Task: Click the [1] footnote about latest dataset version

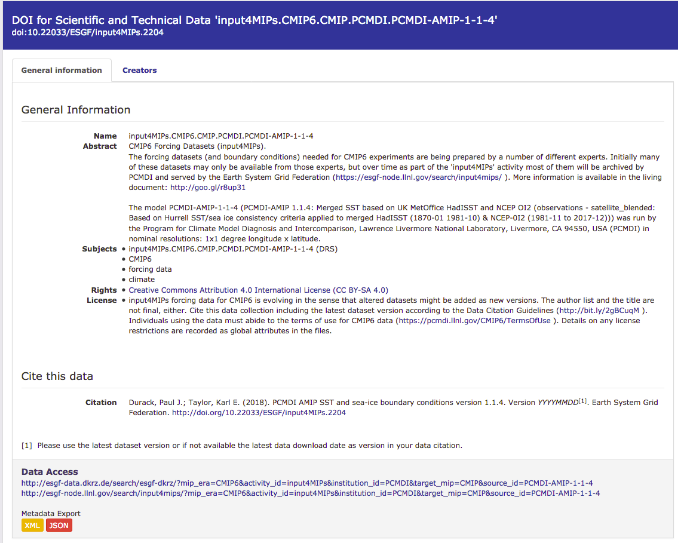Action: [x=242, y=445]
